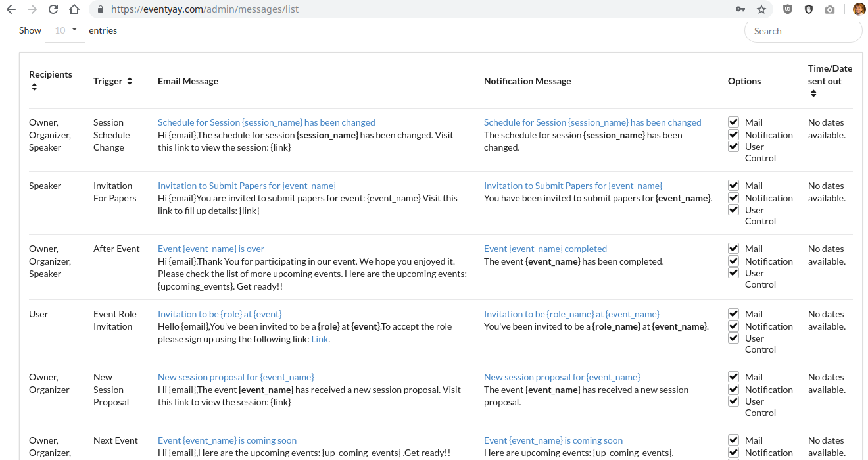Reload the messages page

(52, 9)
